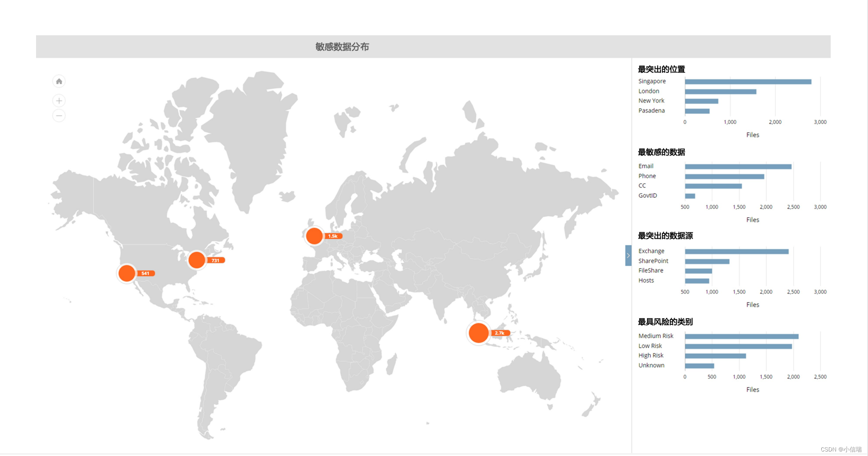Screen dimensions: 868x456
Task: Click the Phone bar in sensitive data chart
Action: [725, 176]
